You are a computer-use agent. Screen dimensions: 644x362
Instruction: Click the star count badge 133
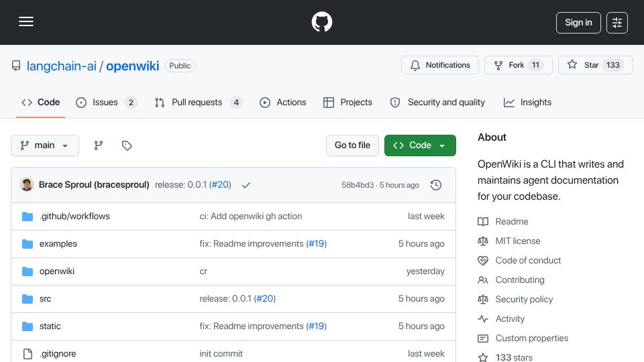click(x=612, y=65)
